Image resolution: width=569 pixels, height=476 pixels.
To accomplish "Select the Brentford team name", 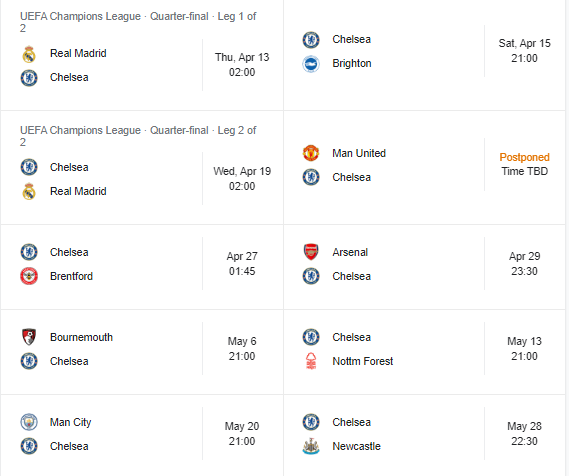I will coord(71,276).
